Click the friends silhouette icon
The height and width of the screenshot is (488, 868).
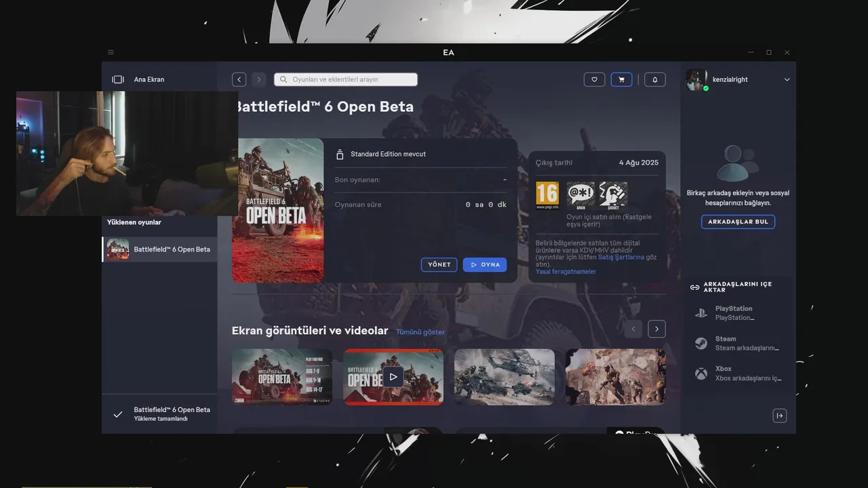[738, 163]
